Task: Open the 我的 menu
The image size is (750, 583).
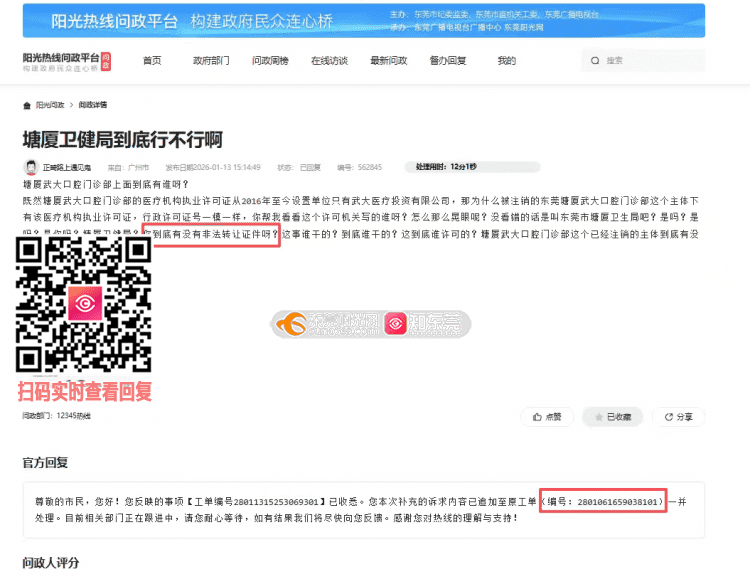Action: [507, 61]
